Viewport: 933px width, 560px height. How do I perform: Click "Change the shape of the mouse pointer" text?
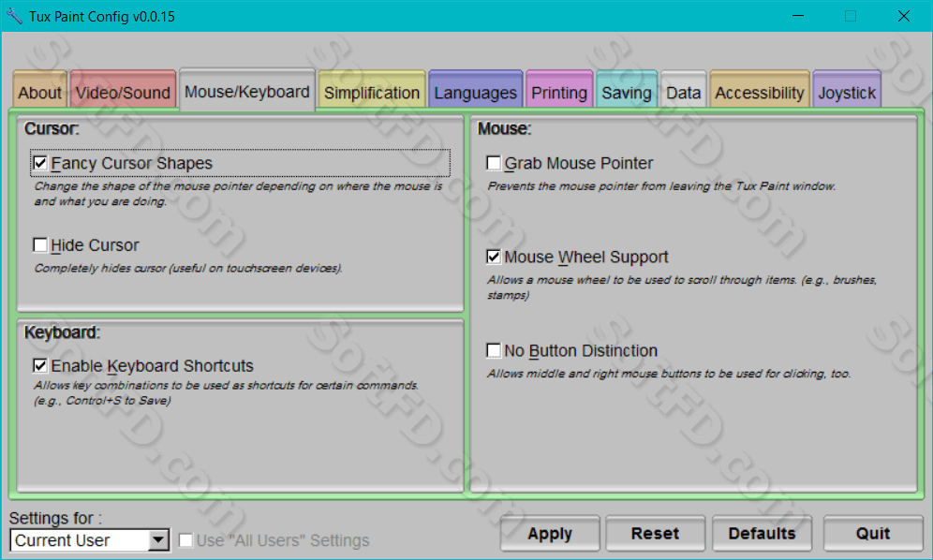(238, 194)
